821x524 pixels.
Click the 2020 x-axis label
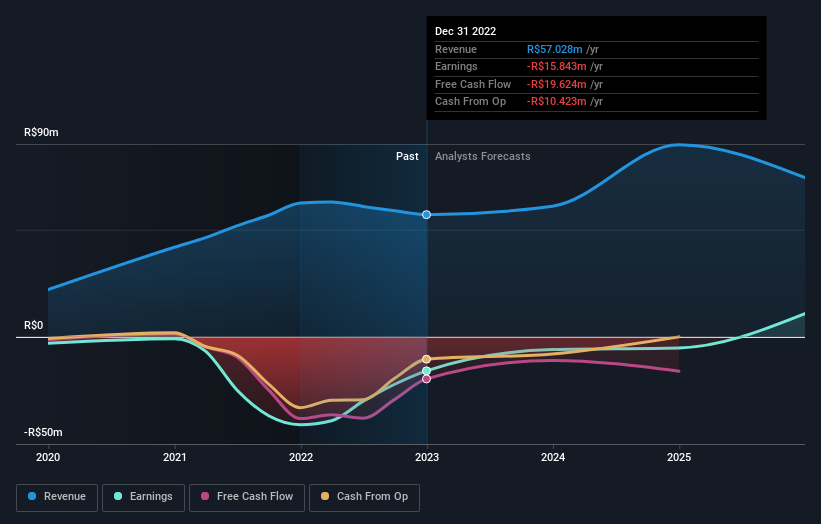(x=48, y=457)
